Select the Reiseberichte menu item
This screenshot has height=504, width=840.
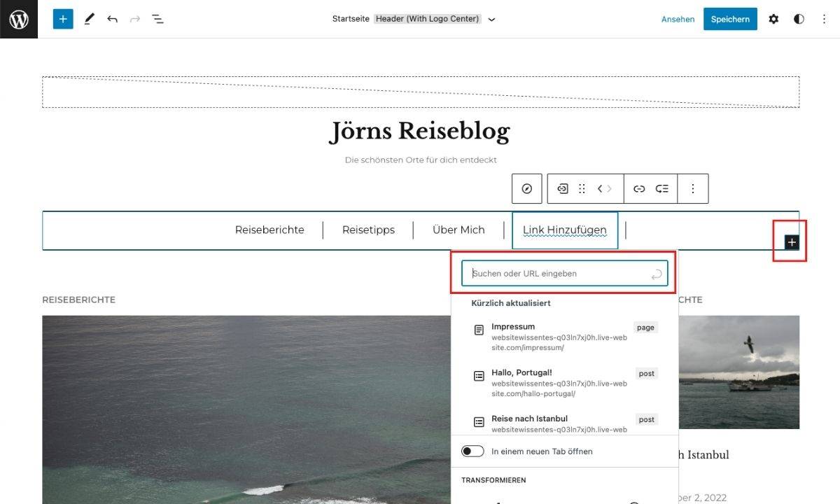click(x=269, y=230)
